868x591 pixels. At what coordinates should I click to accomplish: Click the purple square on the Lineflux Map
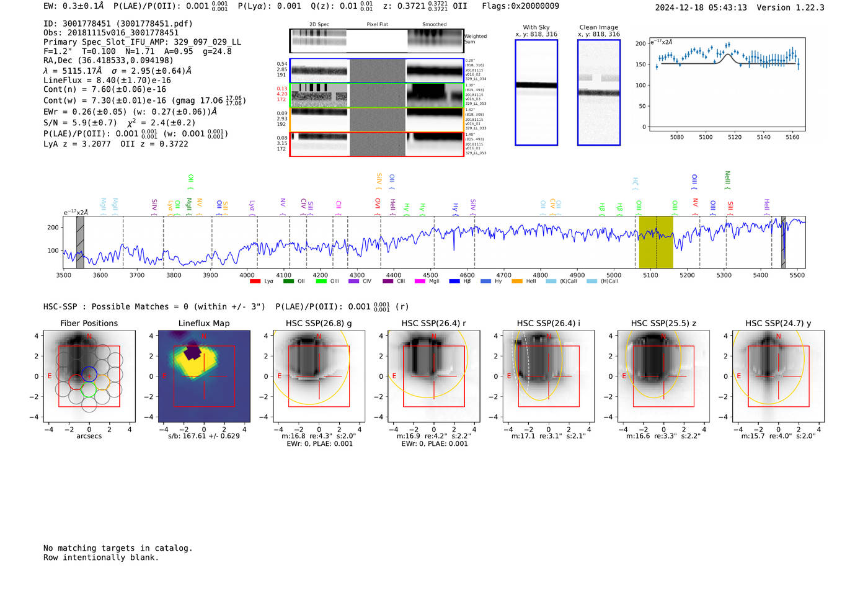click(x=192, y=352)
